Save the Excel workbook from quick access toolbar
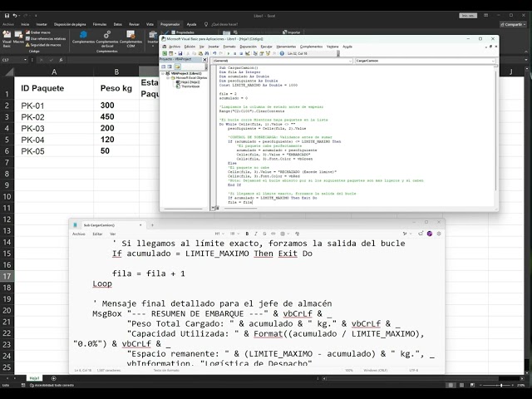The width and height of the screenshot is (532, 399). (7, 16)
